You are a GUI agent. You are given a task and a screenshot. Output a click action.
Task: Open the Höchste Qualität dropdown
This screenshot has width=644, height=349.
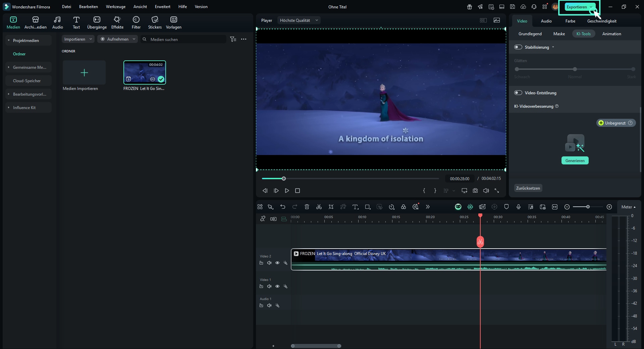(x=299, y=20)
